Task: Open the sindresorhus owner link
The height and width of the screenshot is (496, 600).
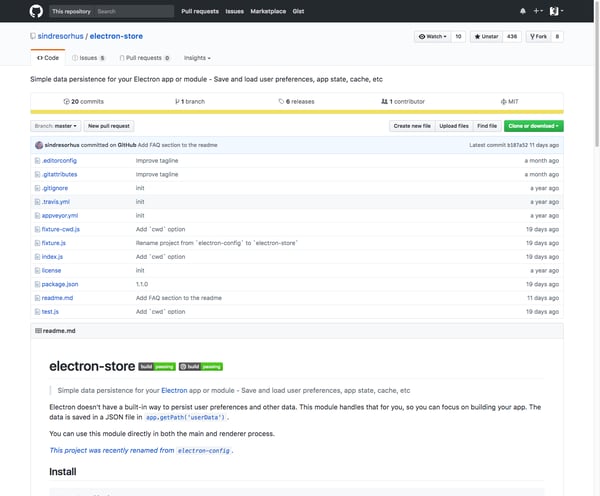Action: tap(60, 36)
